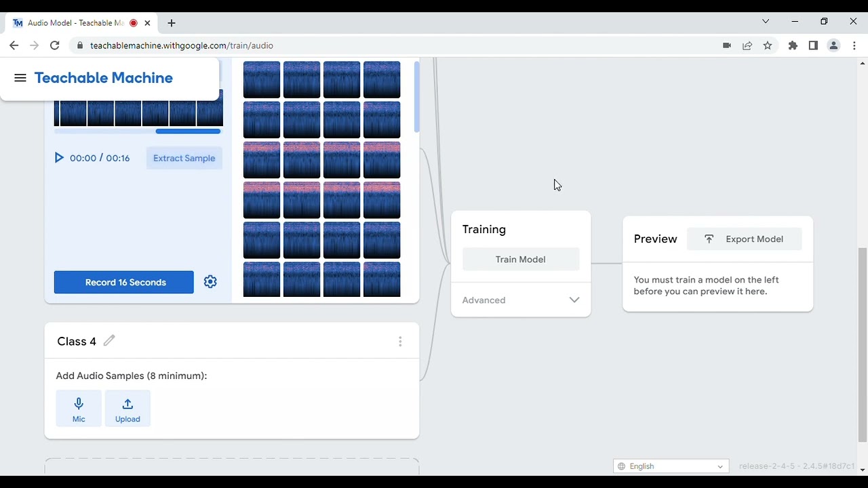Toggle the browser side panel
Image resolution: width=868 pixels, height=488 pixels.
(813, 45)
